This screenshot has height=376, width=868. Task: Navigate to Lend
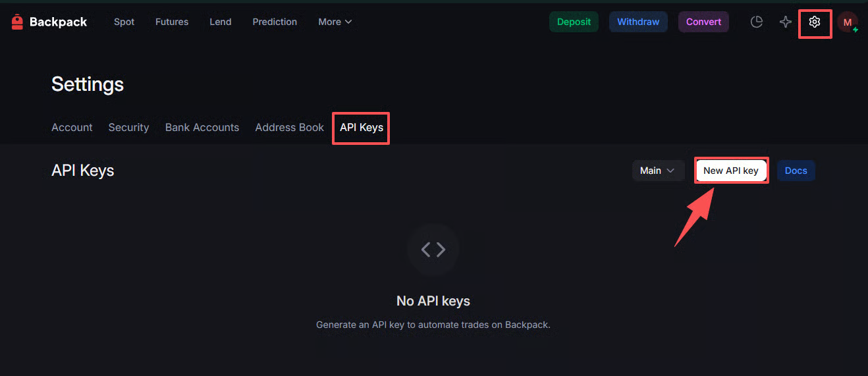click(221, 22)
